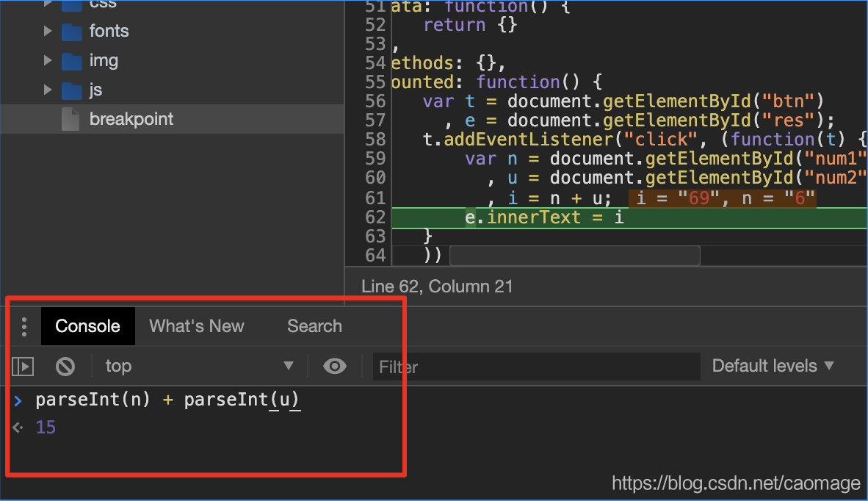Expand the img folder
This screenshot has width=868, height=501.
click(48, 60)
